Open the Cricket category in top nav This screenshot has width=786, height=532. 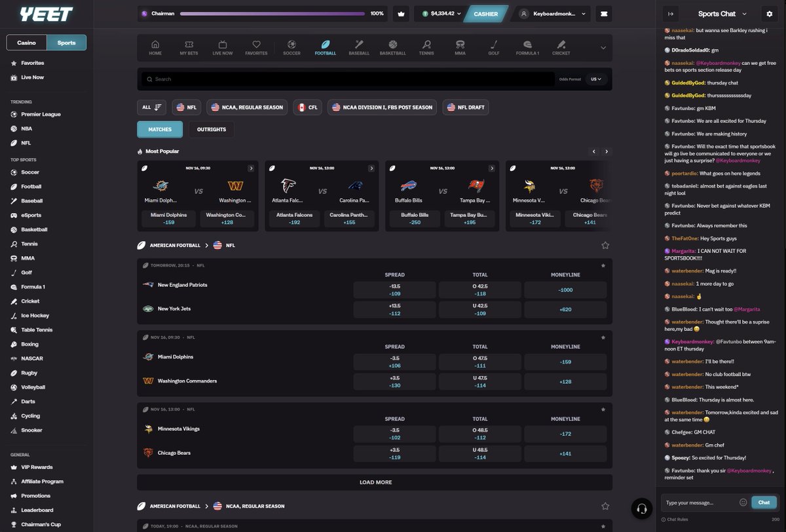(561, 48)
